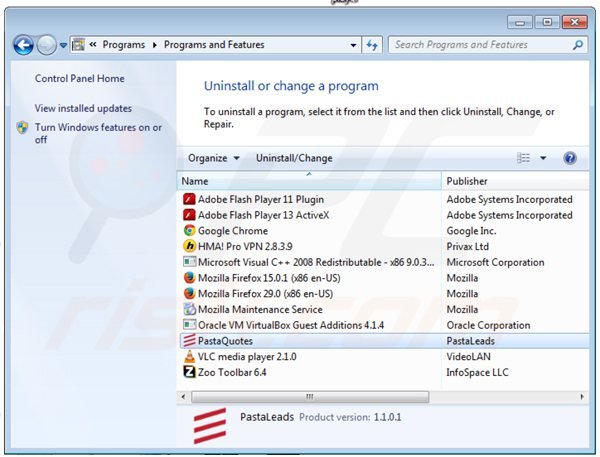
Task: Click Adobe Flash Player 11 Plugin icon
Action: (189, 199)
